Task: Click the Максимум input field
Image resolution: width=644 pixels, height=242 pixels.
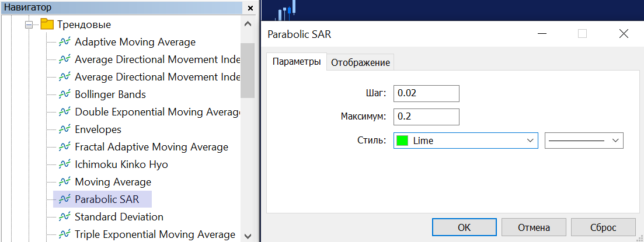Action: pyautogui.click(x=426, y=117)
